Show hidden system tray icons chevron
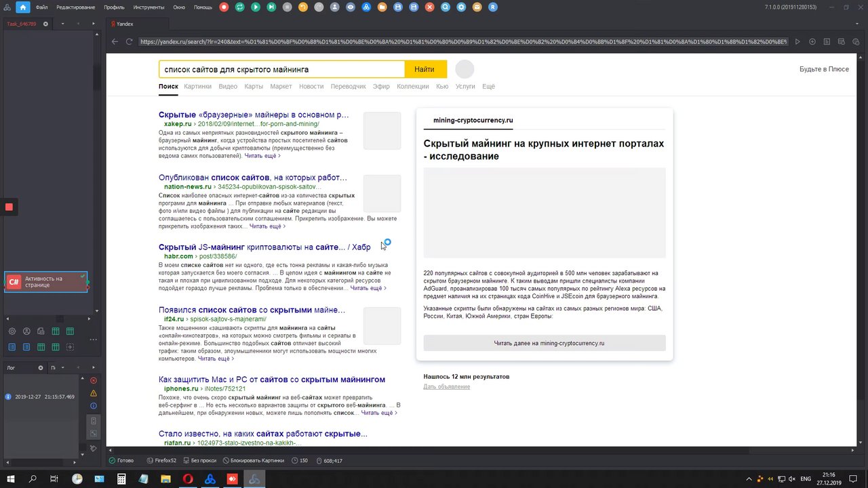This screenshot has height=488, width=868. click(749, 479)
